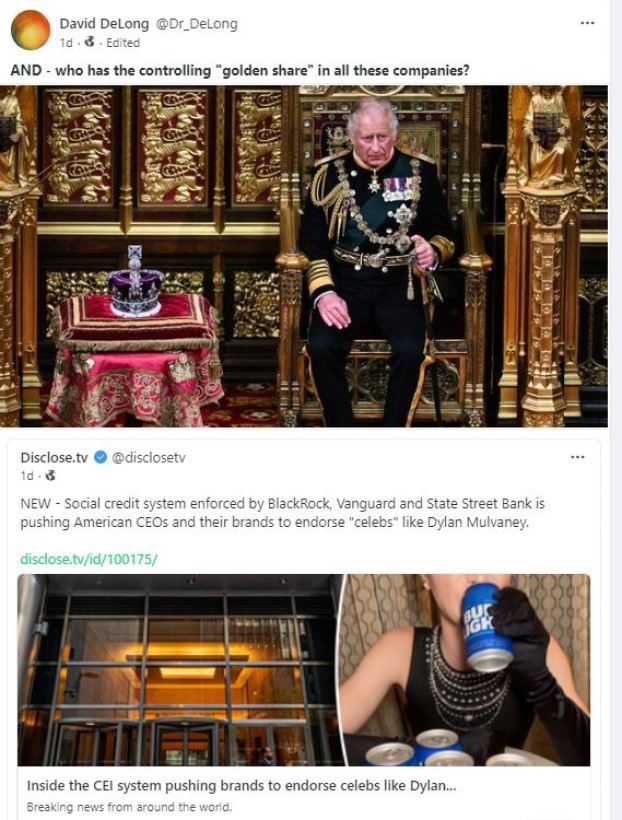Click globe icon on the Disclose.tv post
622x820 pixels.
pos(50,475)
